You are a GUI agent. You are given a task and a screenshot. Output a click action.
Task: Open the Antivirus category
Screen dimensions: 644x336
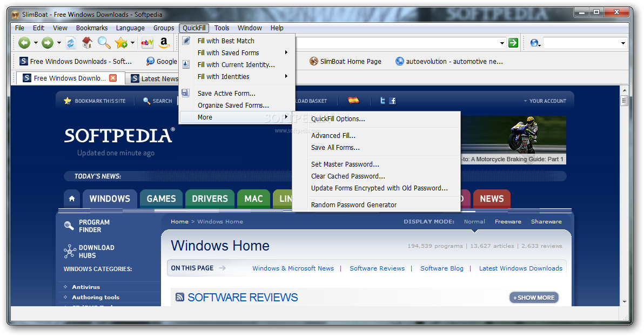[x=86, y=287]
